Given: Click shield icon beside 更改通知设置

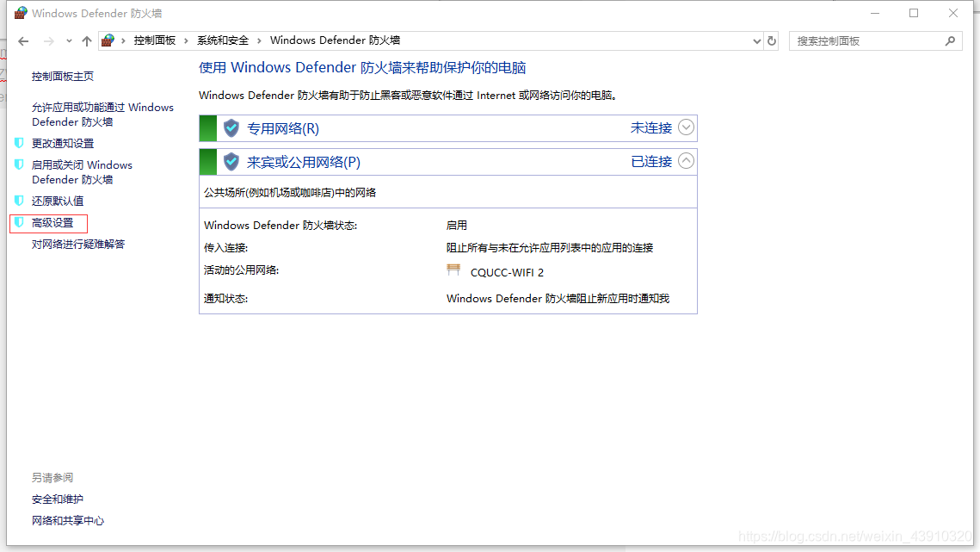Looking at the screenshot, I should 20,143.
